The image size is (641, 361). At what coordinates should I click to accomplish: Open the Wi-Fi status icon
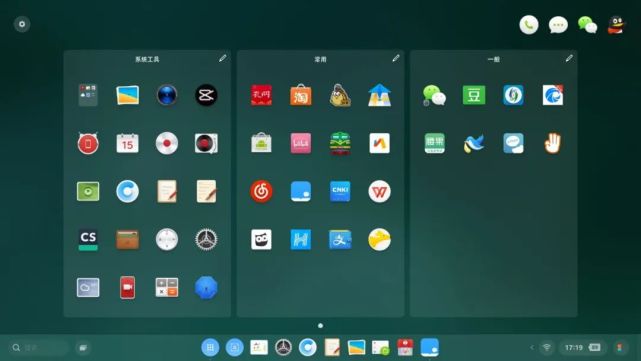pyautogui.click(x=547, y=348)
